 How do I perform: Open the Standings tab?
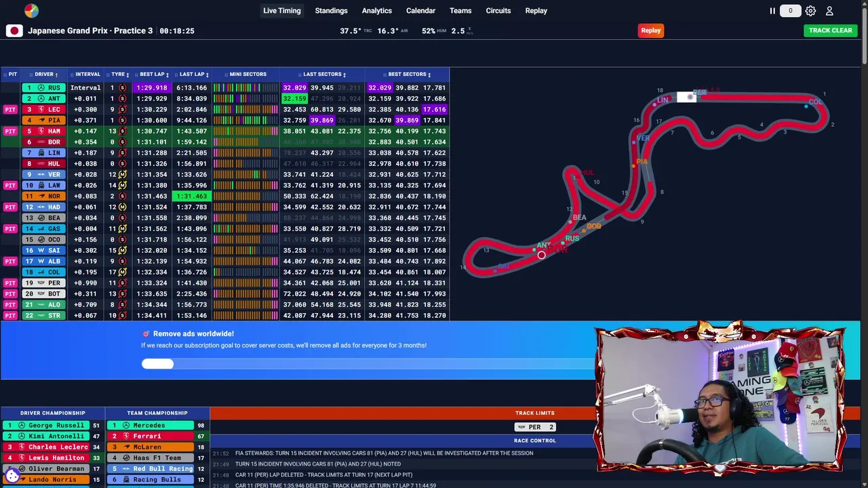click(331, 11)
